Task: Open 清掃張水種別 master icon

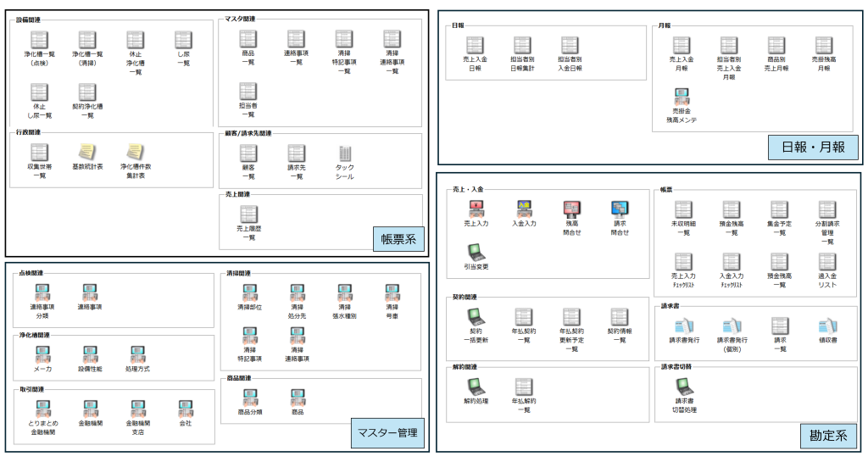Action: click(x=345, y=292)
